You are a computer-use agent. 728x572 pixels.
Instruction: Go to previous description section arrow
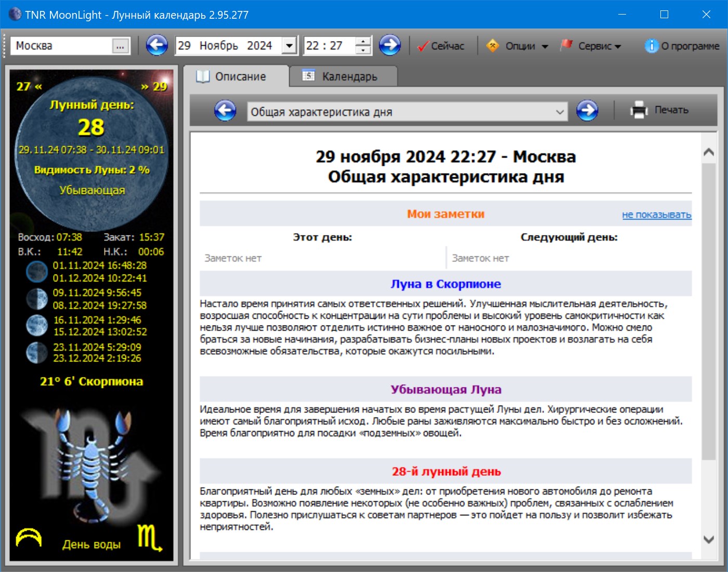point(225,110)
